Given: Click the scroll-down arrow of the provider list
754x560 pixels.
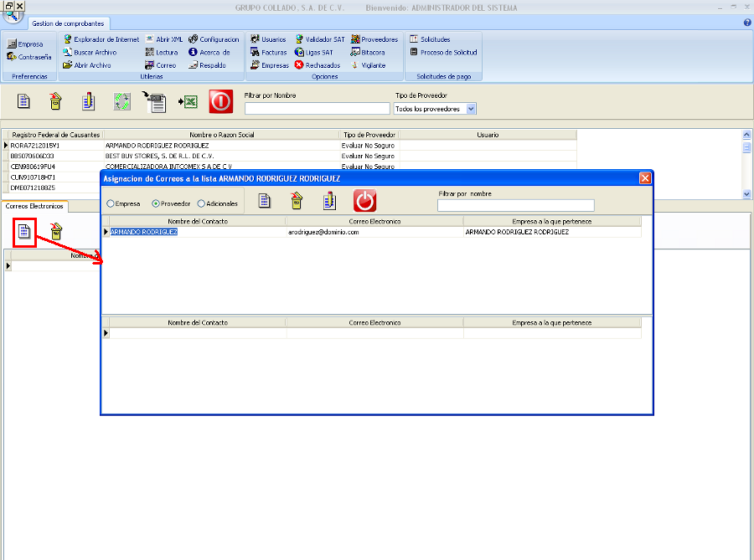Looking at the screenshot, I should click(x=747, y=193).
